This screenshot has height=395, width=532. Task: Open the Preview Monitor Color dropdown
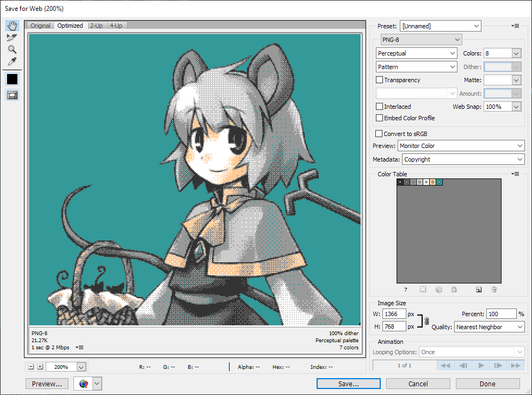point(461,146)
